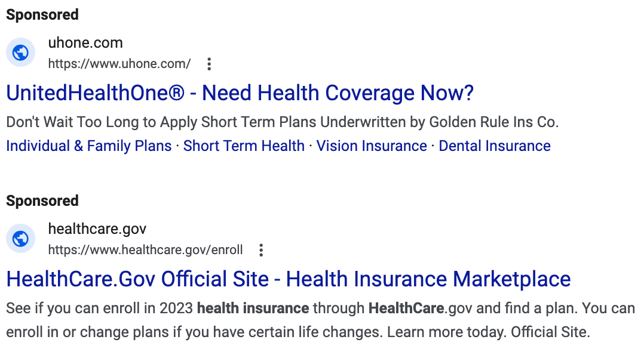
Task: Click the uhone.com site name
Action: point(85,43)
